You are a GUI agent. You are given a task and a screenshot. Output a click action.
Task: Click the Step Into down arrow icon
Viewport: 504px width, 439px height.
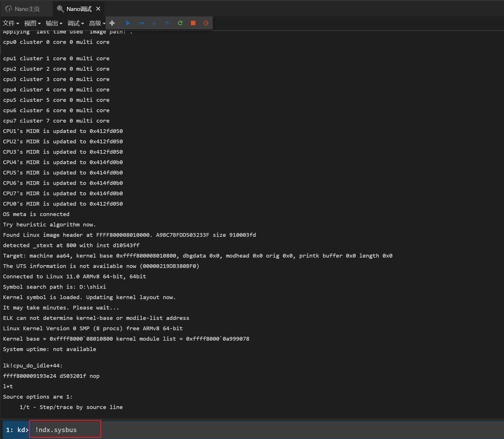click(x=154, y=23)
